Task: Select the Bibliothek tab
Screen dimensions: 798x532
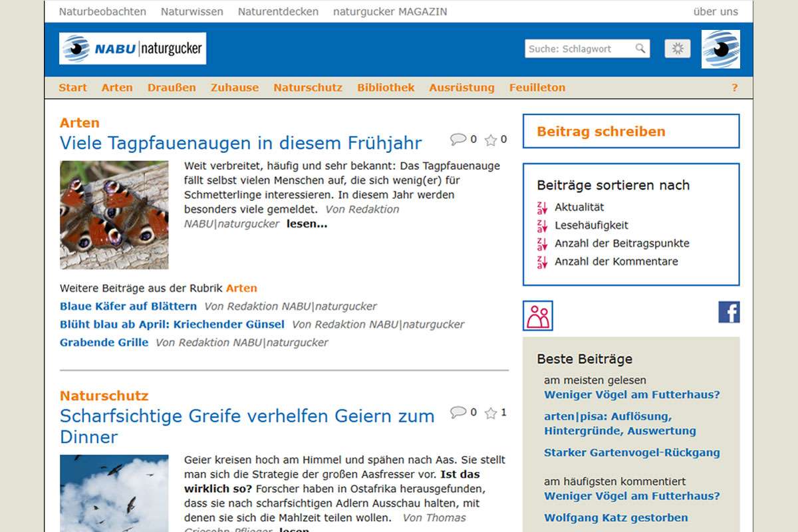Action: (386, 88)
